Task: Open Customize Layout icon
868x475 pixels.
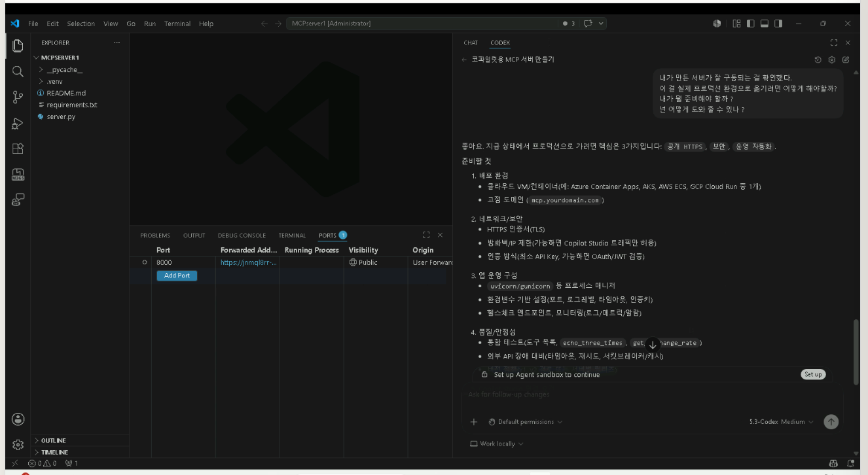Action: coord(736,24)
